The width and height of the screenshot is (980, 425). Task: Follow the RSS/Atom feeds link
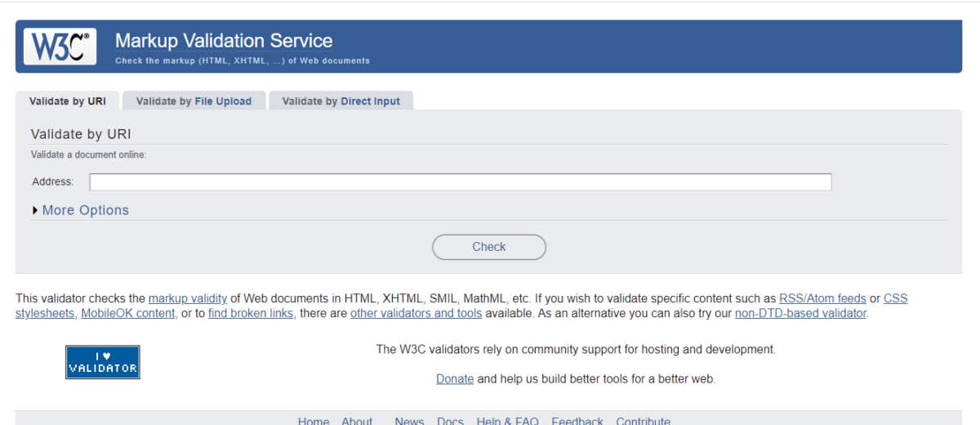coord(822,298)
